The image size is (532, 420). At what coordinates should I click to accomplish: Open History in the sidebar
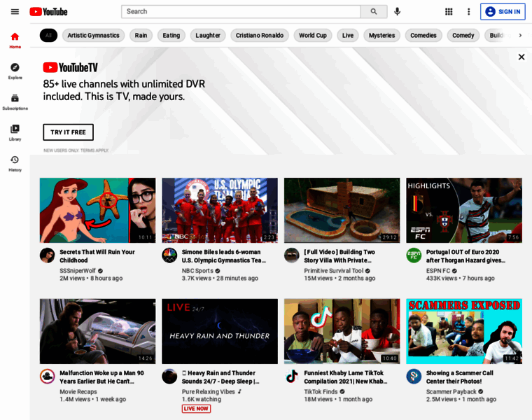click(15, 164)
